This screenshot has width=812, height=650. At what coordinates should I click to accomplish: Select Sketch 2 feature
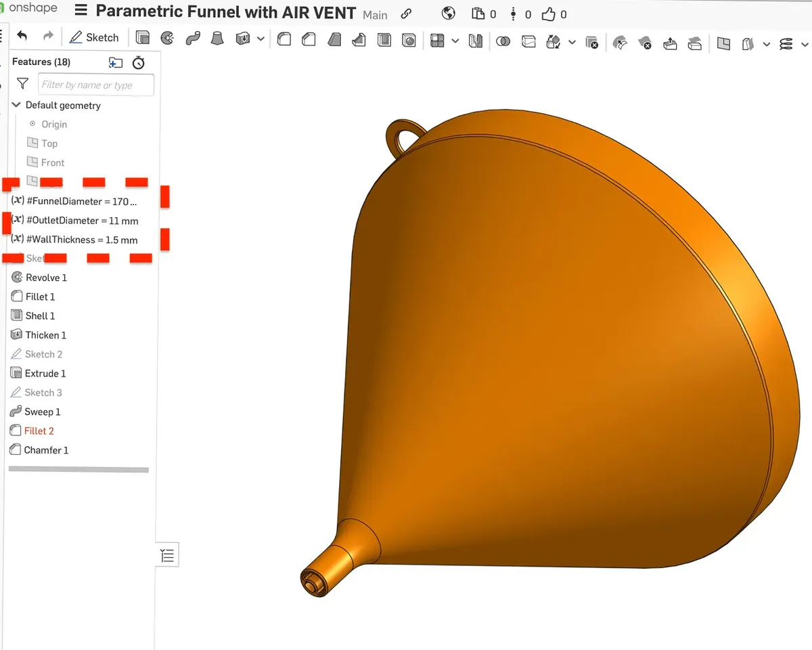[x=37, y=354]
